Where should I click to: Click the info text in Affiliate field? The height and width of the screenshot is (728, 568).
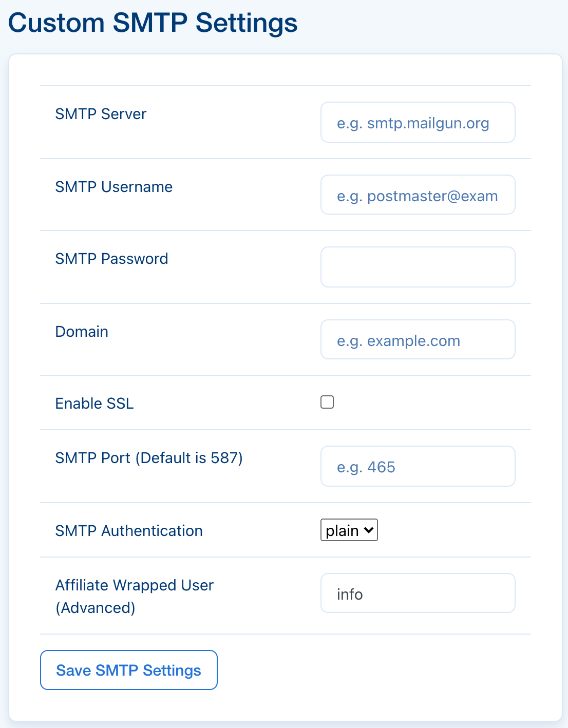point(350,593)
